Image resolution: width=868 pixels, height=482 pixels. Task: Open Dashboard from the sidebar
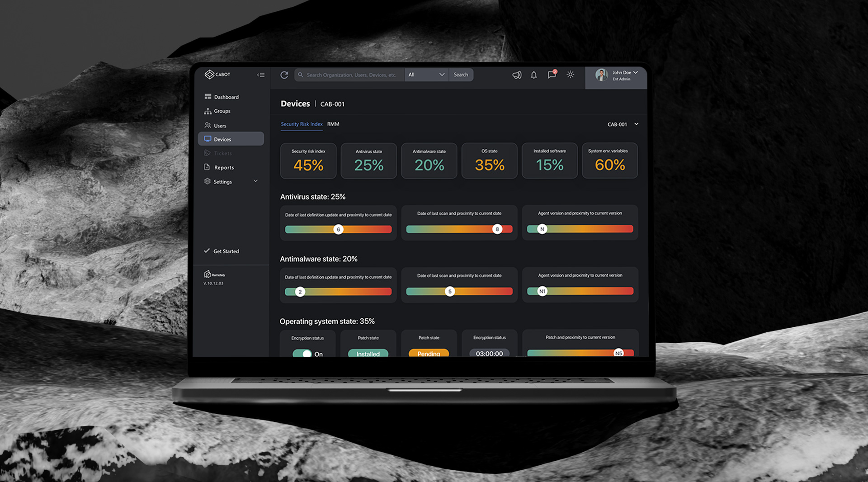(226, 97)
